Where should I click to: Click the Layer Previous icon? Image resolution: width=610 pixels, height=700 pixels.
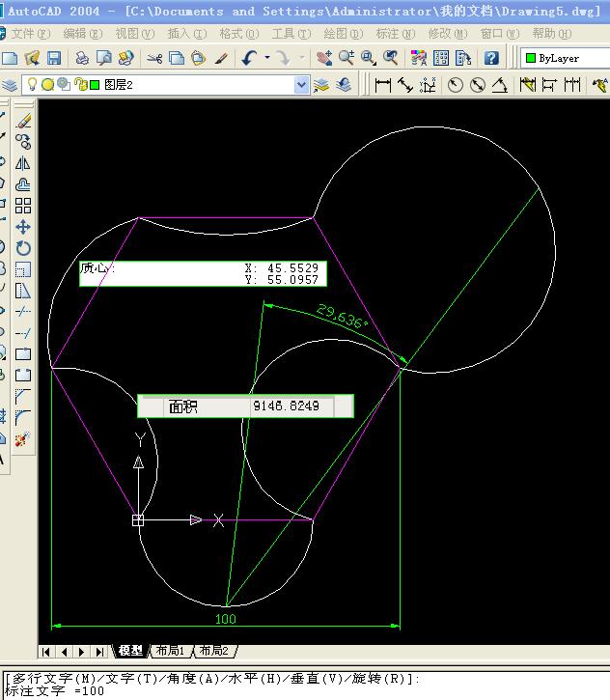344,85
